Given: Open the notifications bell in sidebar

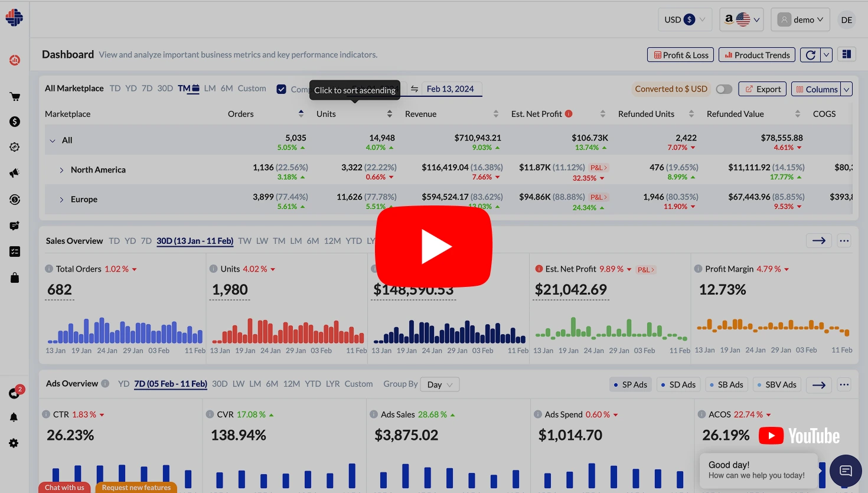Looking at the screenshot, I should click(x=14, y=417).
